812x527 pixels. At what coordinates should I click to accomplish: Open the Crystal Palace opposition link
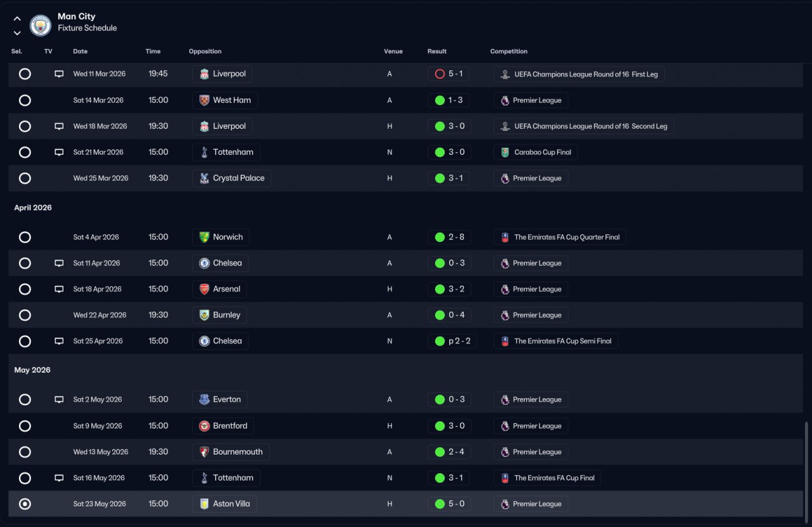pos(232,178)
